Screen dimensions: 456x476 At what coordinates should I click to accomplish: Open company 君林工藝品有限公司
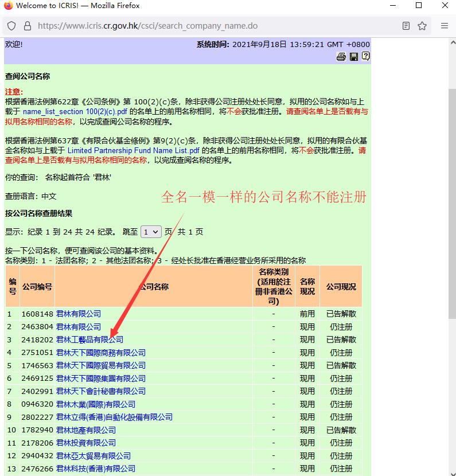coord(89,340)
